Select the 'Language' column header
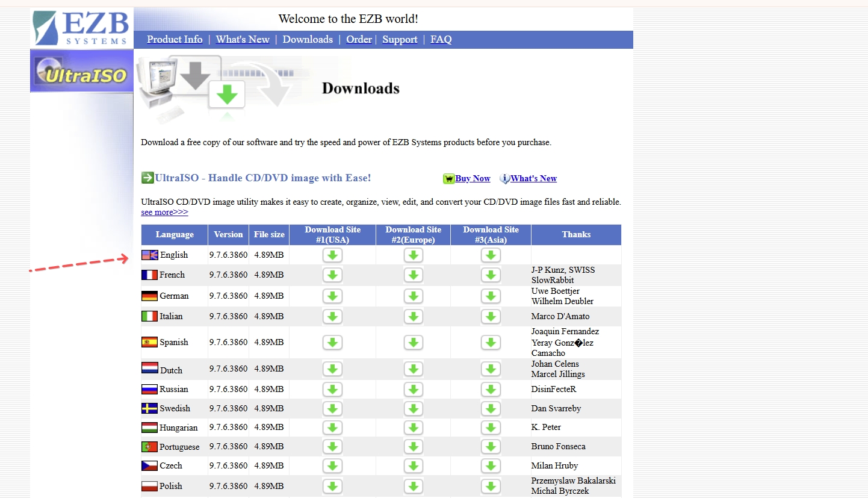 [175, 235]
